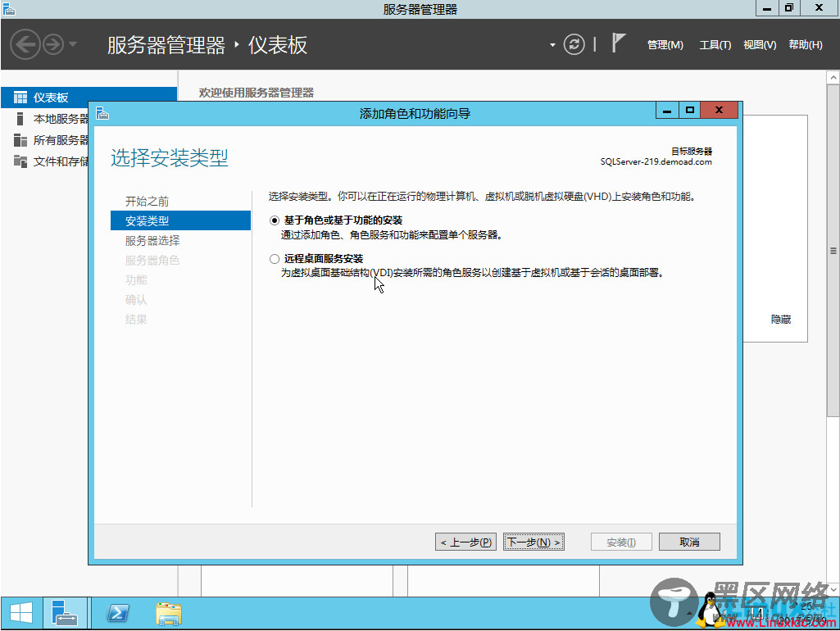
Task: Open navigation history dropdown beside forward arrow
Action: pyautogui.click(x=73, y=44)
